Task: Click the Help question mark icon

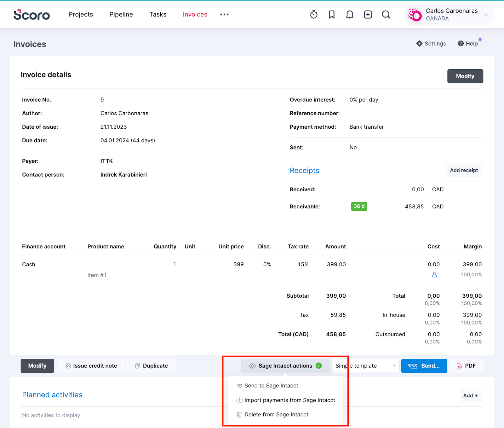Action: (461, 44)
